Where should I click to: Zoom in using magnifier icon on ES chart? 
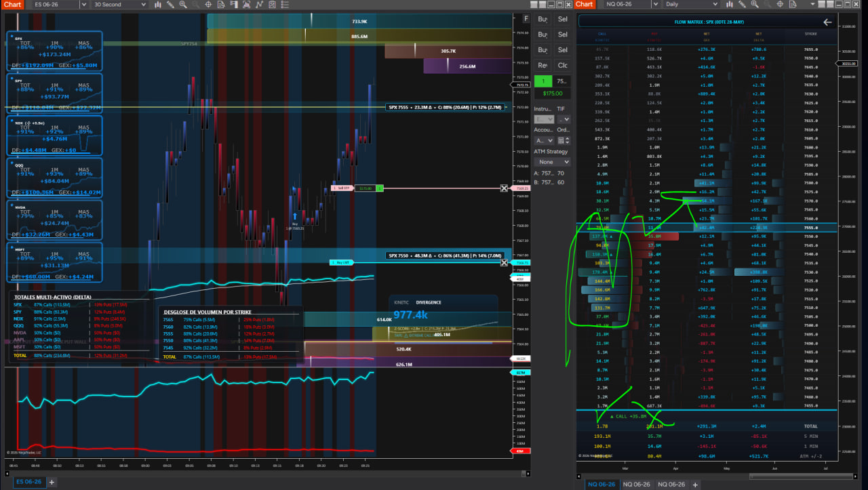(x=183, y=5)
